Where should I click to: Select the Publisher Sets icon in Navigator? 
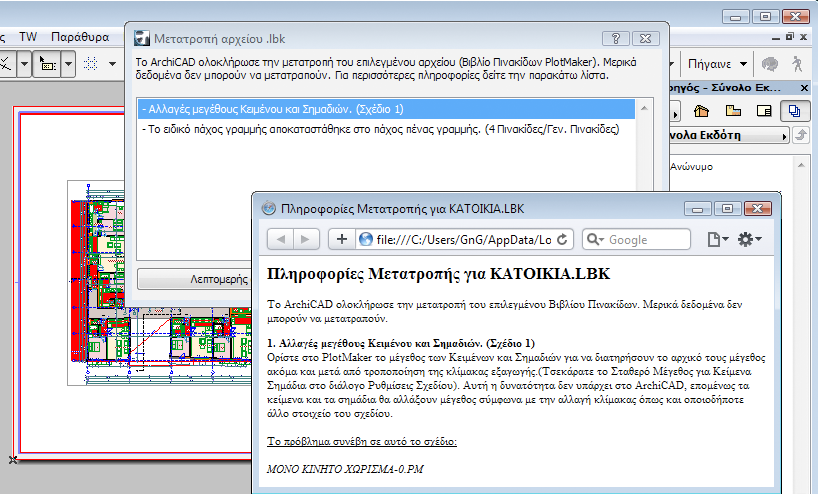coord(795,111)
